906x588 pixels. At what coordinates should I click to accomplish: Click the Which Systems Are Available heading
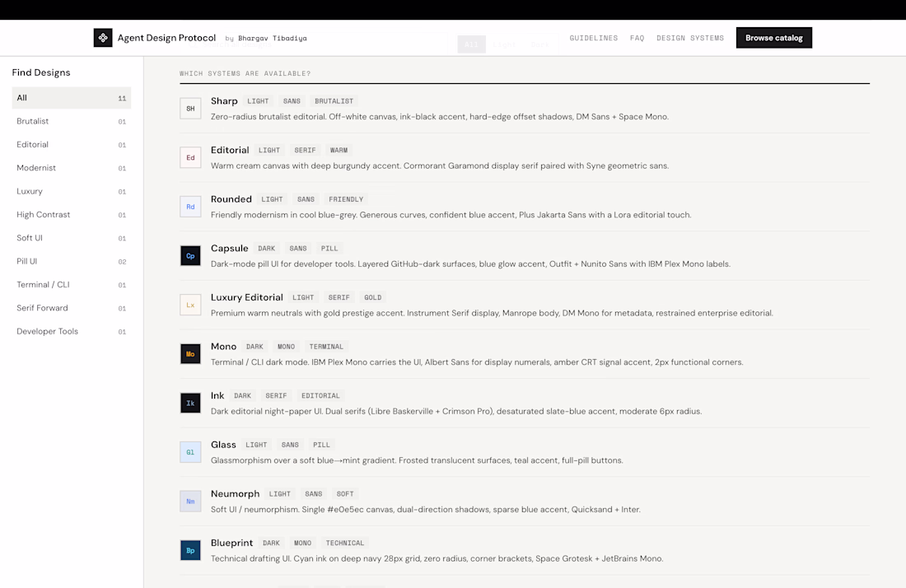pos(245,73)
